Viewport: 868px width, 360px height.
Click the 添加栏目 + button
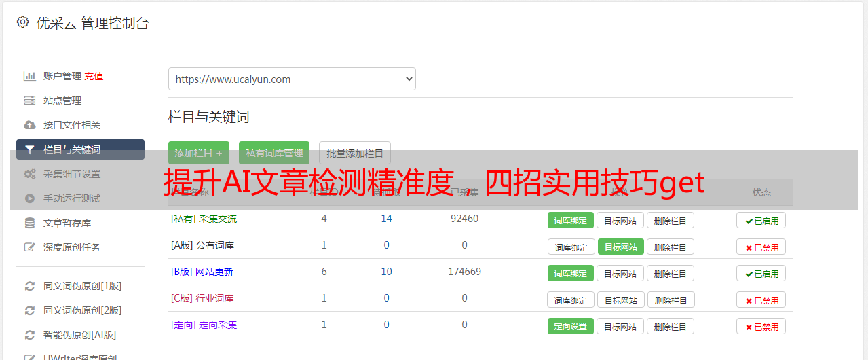199,153
